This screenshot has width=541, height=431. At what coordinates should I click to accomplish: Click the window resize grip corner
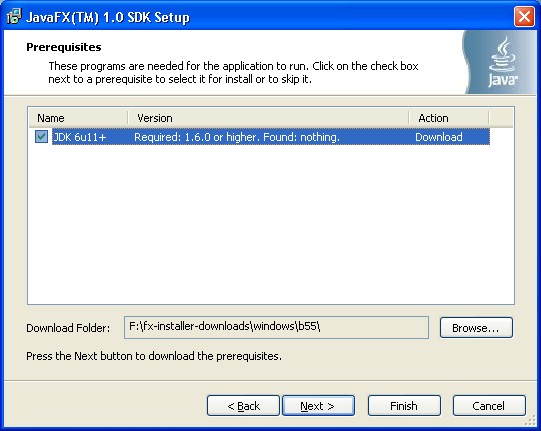(x=530, y=421)
